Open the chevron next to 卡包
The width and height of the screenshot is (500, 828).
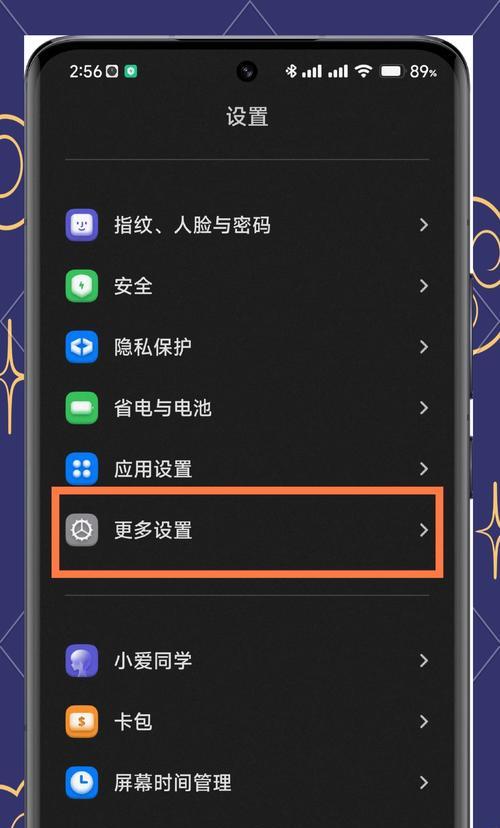[x=423, y=721]
